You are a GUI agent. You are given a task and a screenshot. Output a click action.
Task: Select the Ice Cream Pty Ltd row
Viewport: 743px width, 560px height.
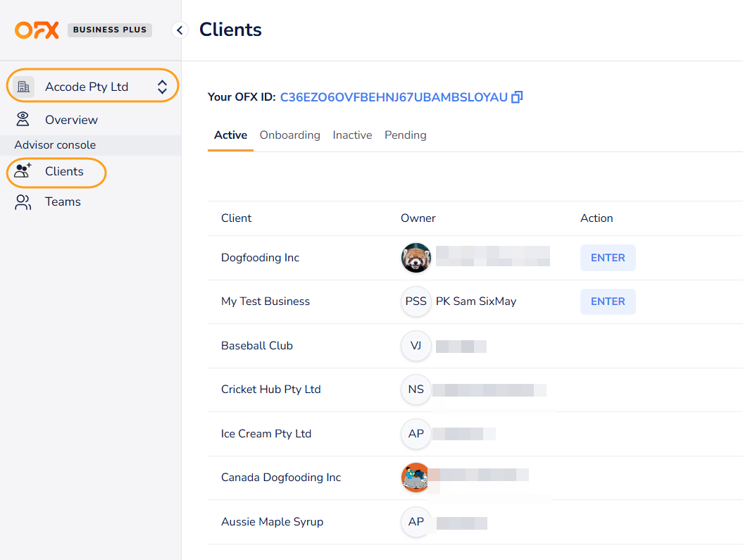475,434
